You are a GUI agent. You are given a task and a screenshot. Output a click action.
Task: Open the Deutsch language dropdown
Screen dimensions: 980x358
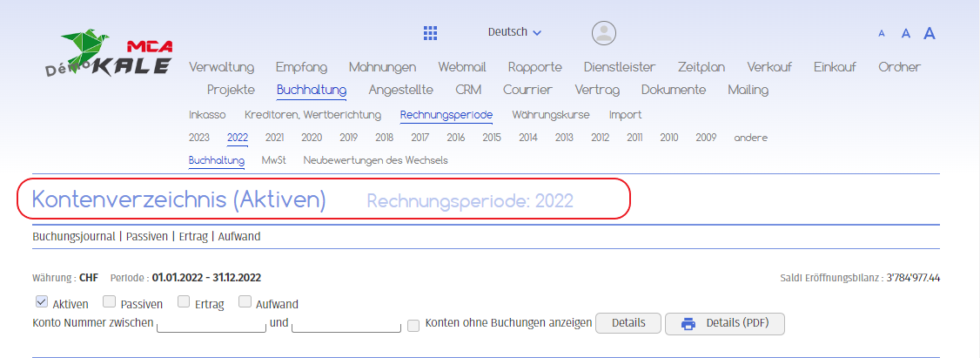pyautogui.click(x=514, y=32)
